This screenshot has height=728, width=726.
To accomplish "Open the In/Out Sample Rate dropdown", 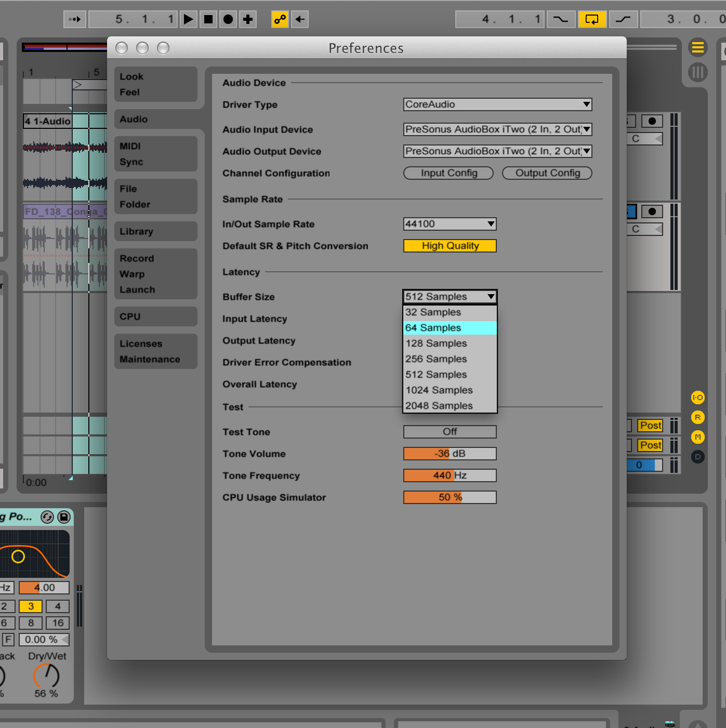I will click(x=450, y=224).
